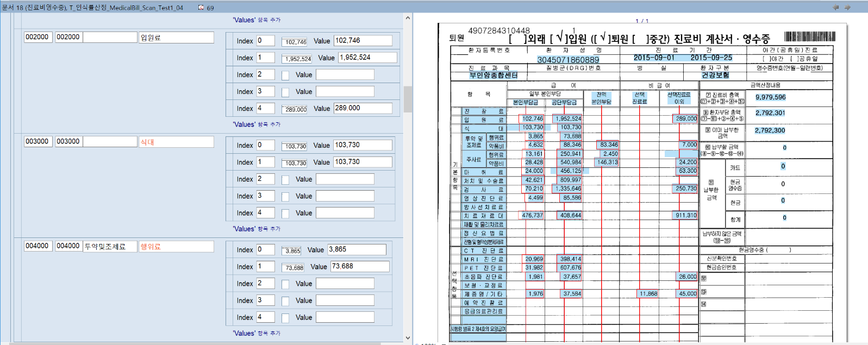
Task: Click the 1 / 1 page indicator above the receipt
Action: tap(642, 21)
